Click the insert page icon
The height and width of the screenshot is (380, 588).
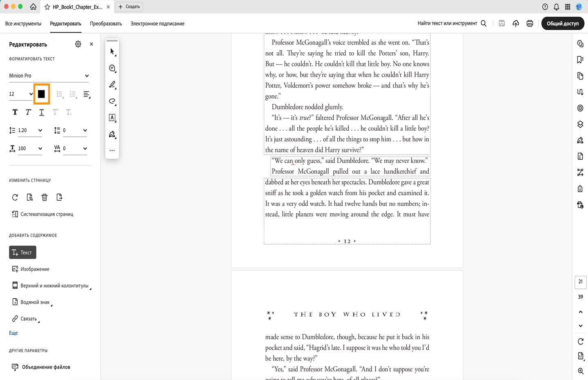coord(30,197)
